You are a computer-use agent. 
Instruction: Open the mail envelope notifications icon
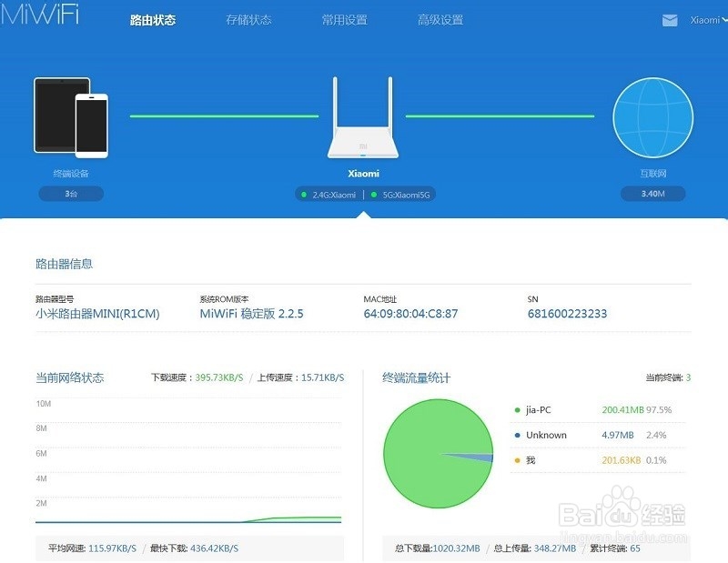point(670,20)
